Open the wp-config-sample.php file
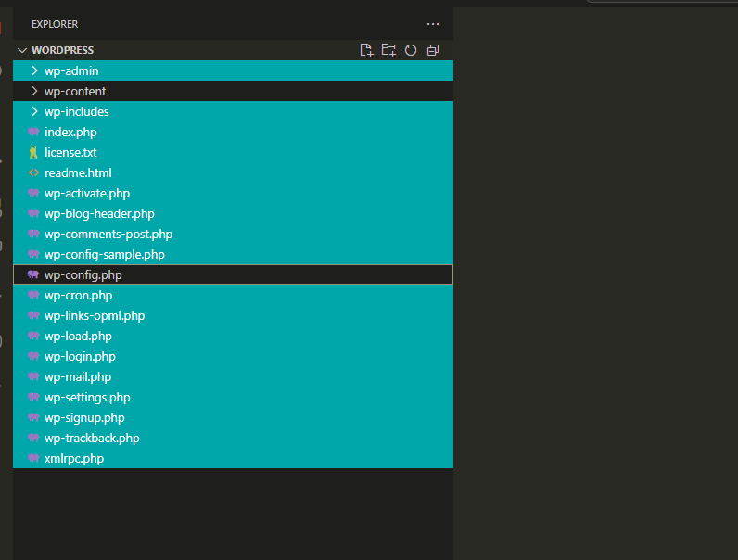This screenshot has height=560, width=738. 105,255
